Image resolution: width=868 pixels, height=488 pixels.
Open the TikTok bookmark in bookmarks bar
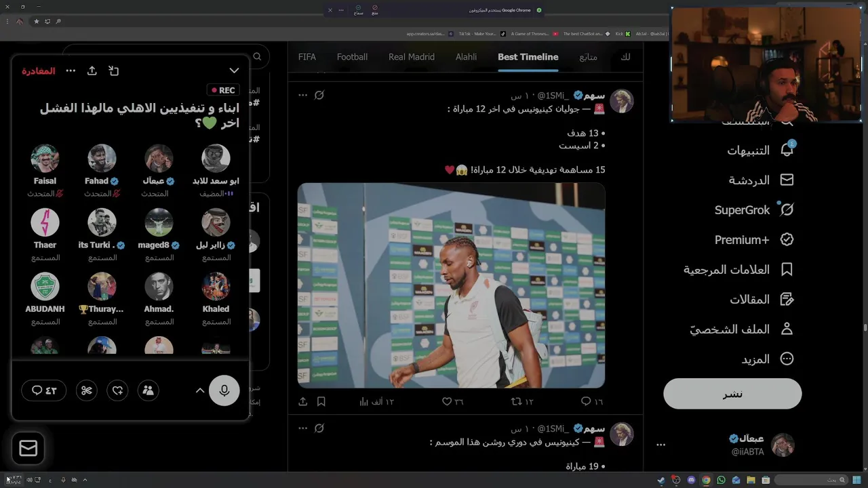481,33
